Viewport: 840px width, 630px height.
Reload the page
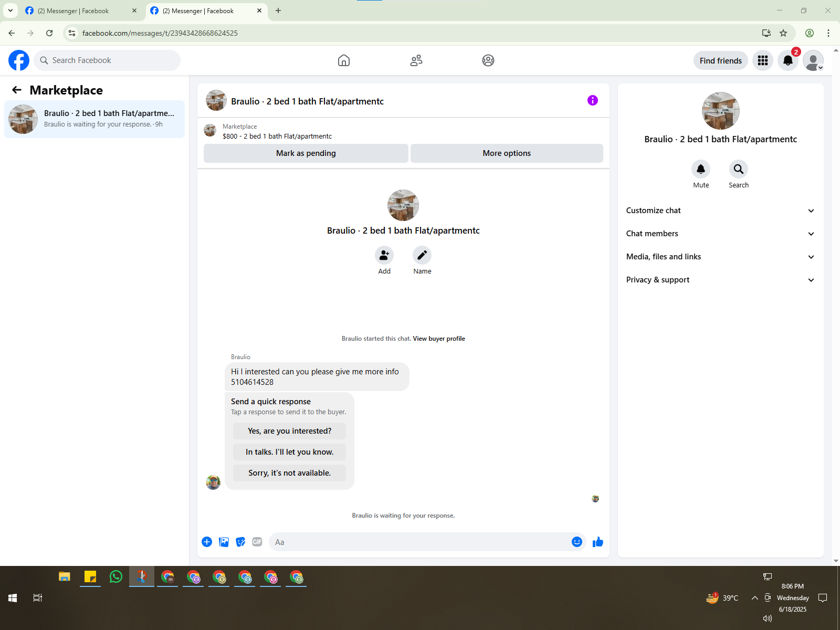pos(49,33)
